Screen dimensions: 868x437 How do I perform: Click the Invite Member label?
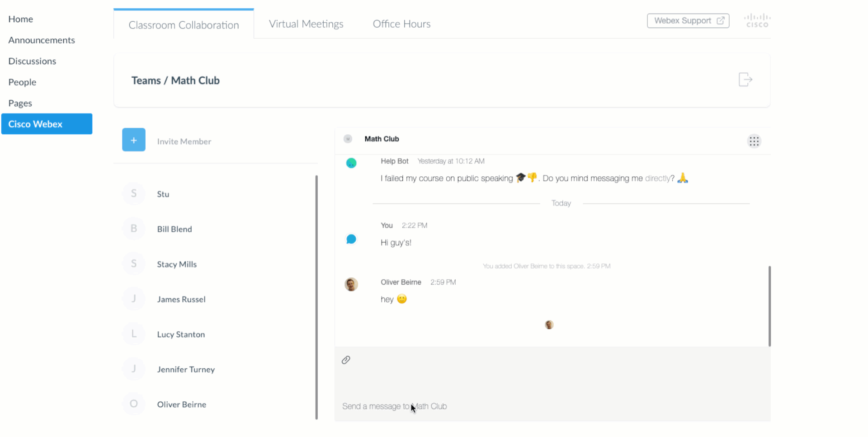(184, 141)
